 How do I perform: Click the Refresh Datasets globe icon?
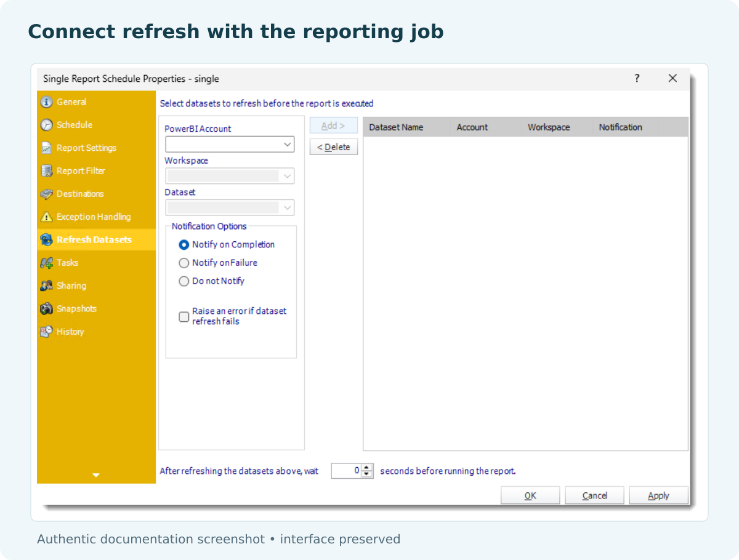46,240
